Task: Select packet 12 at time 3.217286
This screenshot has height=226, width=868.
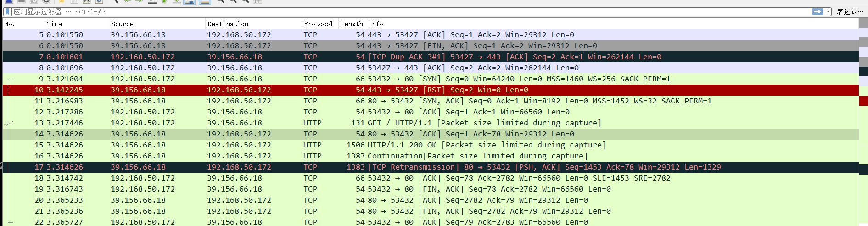Action: [x=431, y=112]
